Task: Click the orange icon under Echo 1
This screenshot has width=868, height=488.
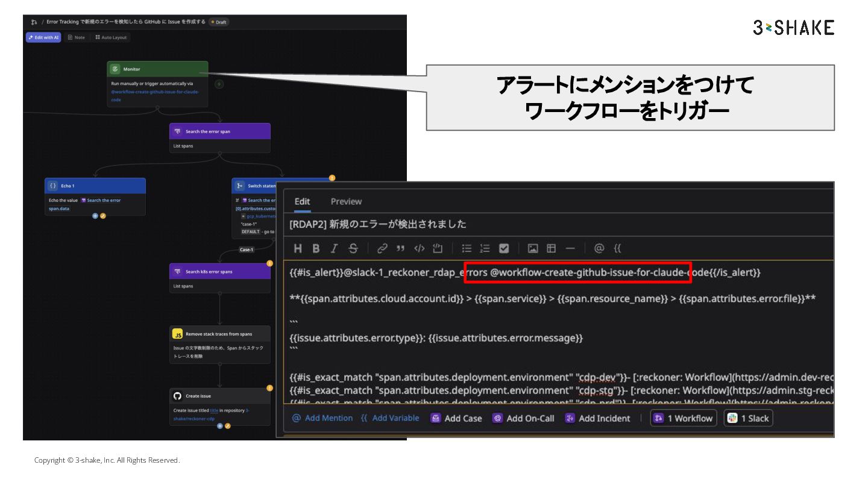Action: pyautogui.click(x=102, y=216)
